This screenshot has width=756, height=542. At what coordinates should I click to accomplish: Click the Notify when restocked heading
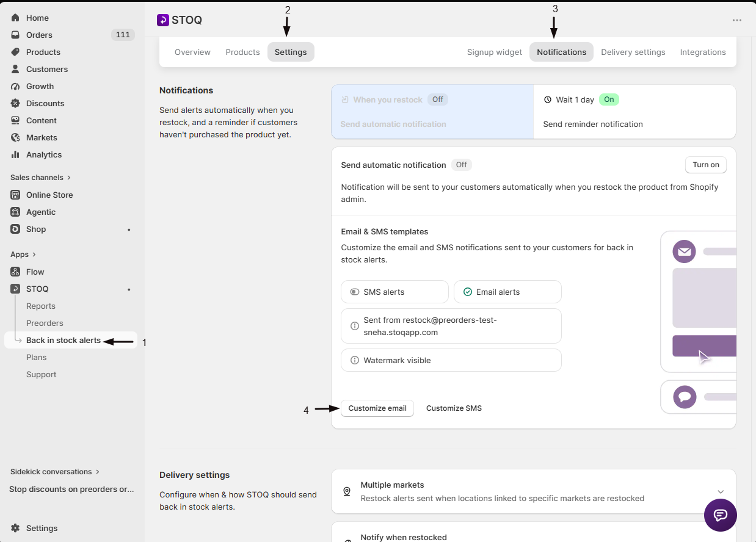404,537
